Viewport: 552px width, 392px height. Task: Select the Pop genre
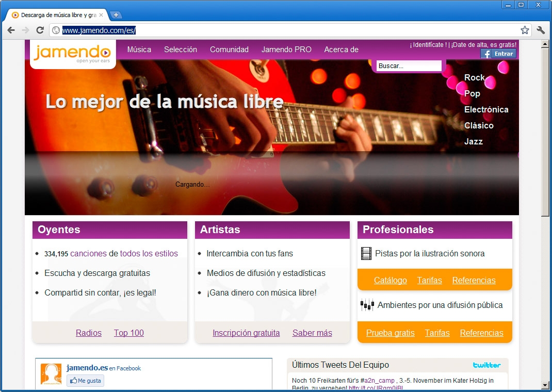[472, 93]
